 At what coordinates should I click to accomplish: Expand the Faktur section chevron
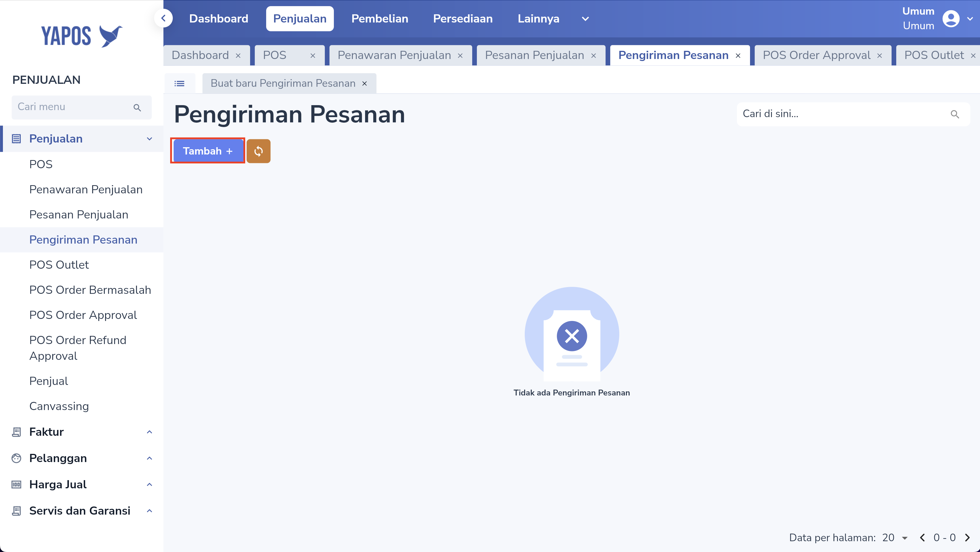(x=149, y=432)
